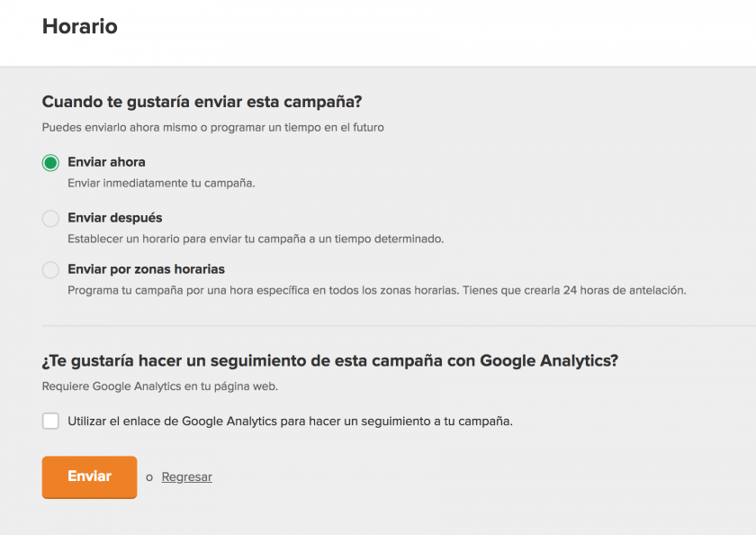
Task: Follow the Regresar link
Action: click(x=186, y=477)
